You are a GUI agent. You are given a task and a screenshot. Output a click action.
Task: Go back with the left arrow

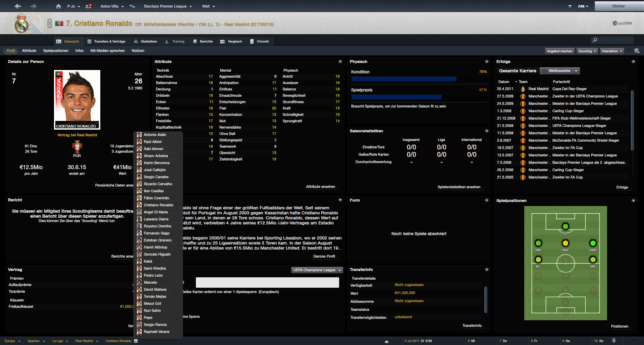click(x=18, y=6)
